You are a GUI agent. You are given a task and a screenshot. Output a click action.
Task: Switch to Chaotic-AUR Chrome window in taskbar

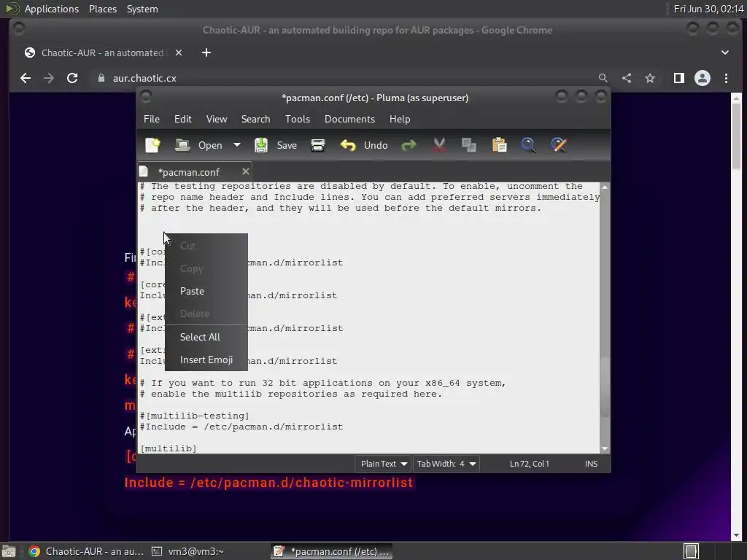(86, 551)
